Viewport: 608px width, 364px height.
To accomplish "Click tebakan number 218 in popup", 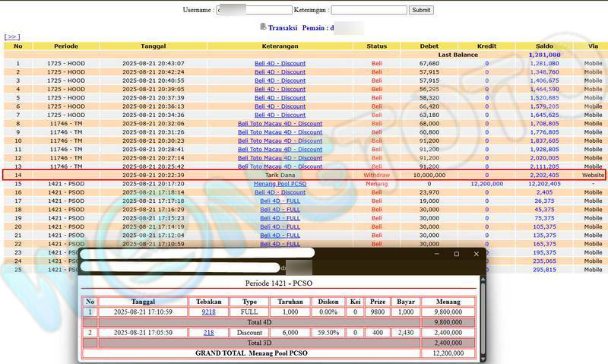I will point(207,333).
